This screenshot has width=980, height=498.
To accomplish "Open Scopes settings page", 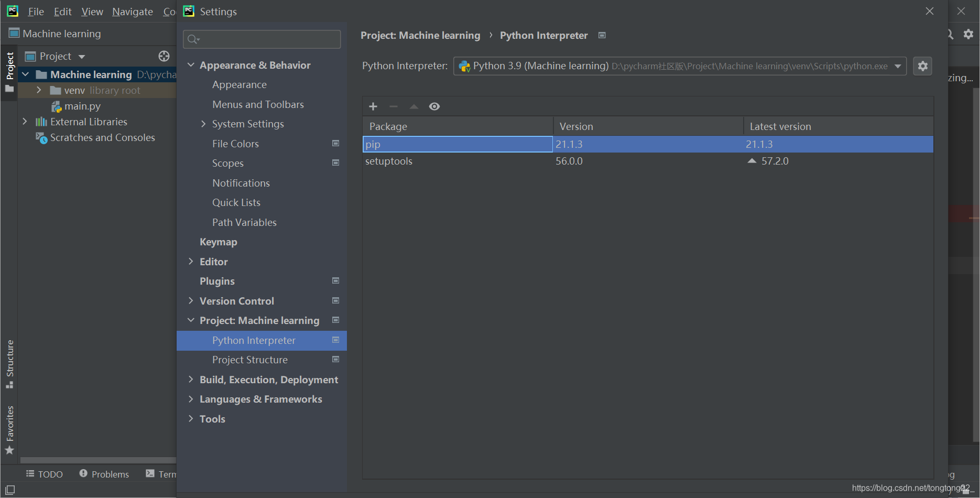I will [228, 164].
